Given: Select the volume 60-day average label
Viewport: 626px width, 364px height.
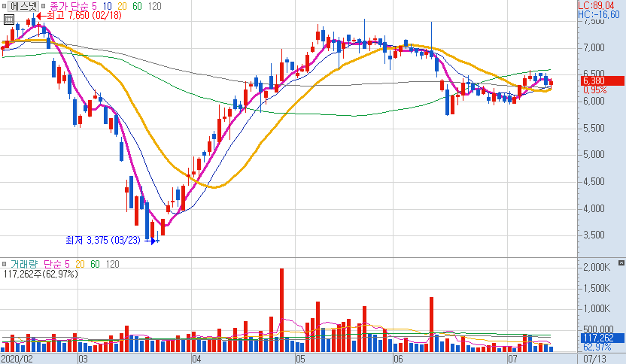Looking at the screenshot, I should (x=95, y=264).
